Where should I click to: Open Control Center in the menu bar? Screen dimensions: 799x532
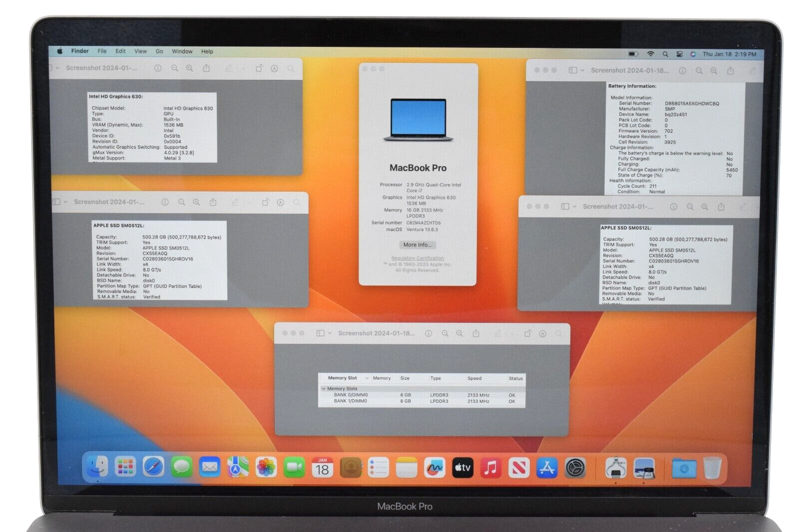click(680, 54)
